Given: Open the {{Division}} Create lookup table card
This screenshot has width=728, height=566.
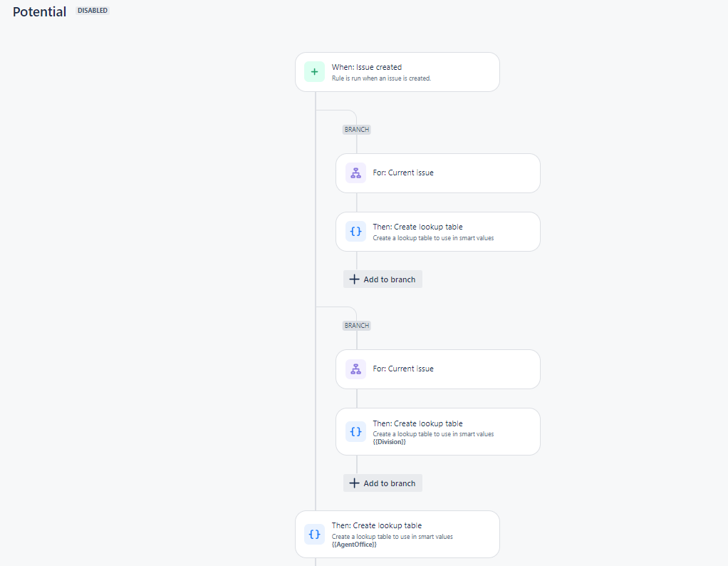Looking at the screenshot, I should coord(438,432).
